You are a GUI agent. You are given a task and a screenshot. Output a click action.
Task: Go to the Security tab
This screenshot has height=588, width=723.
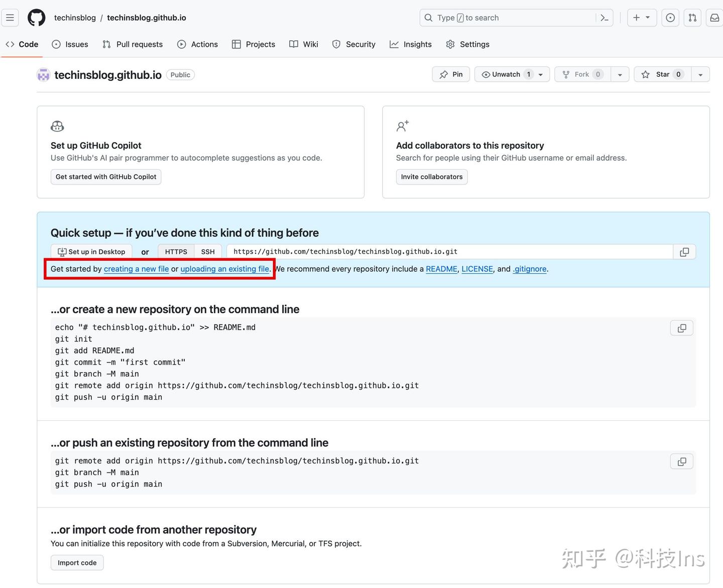click(x=354, y=44)
